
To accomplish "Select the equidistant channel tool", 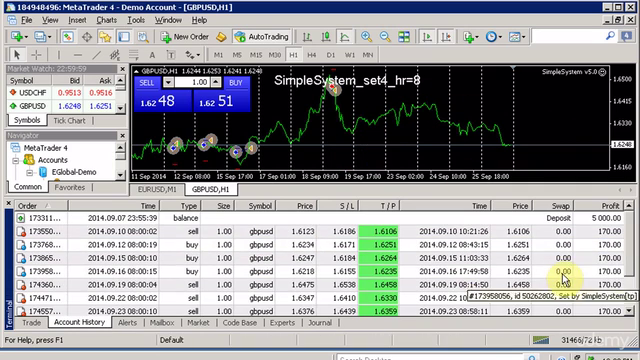I will (x=115, y=55).
